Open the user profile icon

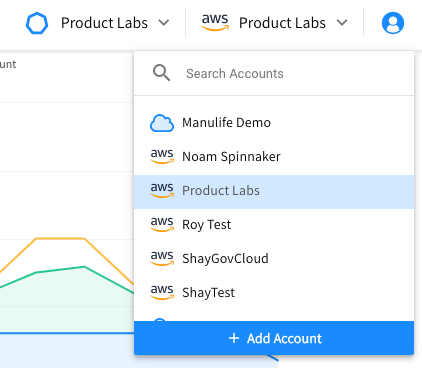coord(393,23)
